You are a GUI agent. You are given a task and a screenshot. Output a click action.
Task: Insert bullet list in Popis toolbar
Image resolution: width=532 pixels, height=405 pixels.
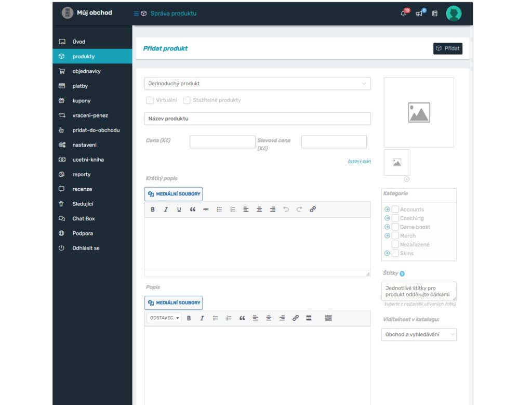tap(216, 318)
